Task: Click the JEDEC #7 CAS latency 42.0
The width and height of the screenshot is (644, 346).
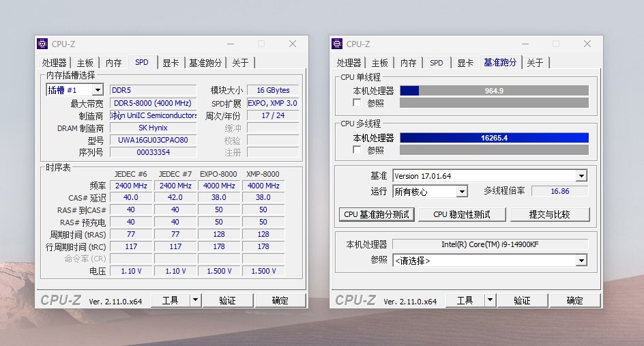Action: [175, 197]
